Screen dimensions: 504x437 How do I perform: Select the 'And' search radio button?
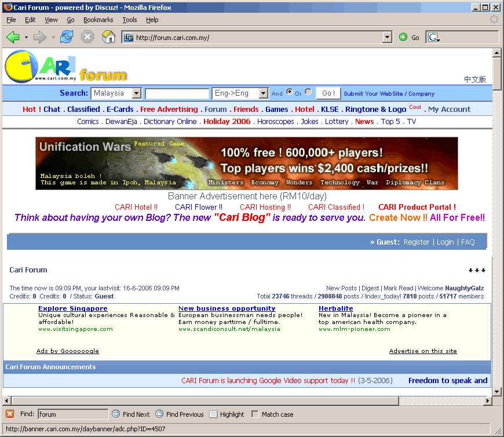coord(290,92)
